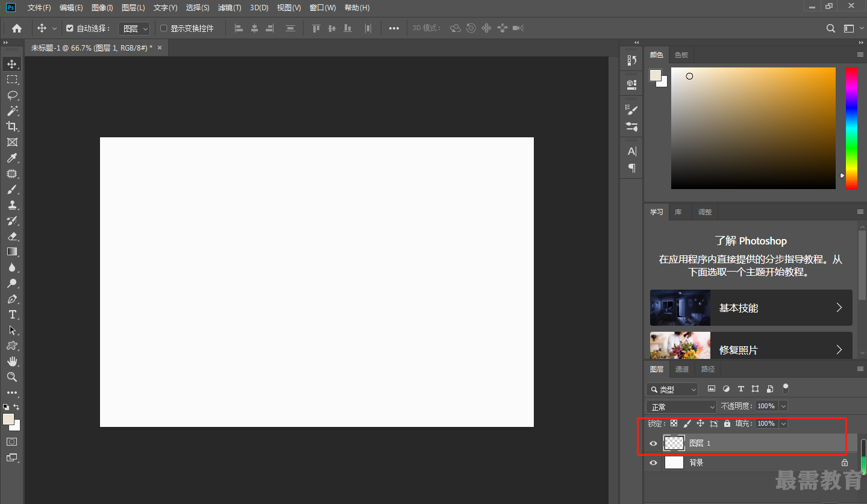
Task: Select the Custom Shape tool
Action: click(12, 346)
